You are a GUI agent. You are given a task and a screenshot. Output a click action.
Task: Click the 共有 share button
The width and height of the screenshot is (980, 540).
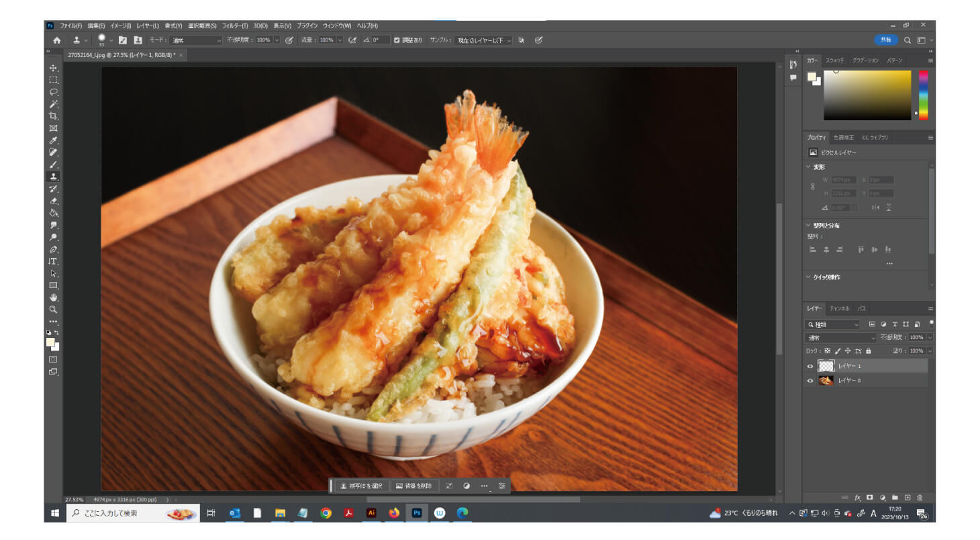coord(885,40)
